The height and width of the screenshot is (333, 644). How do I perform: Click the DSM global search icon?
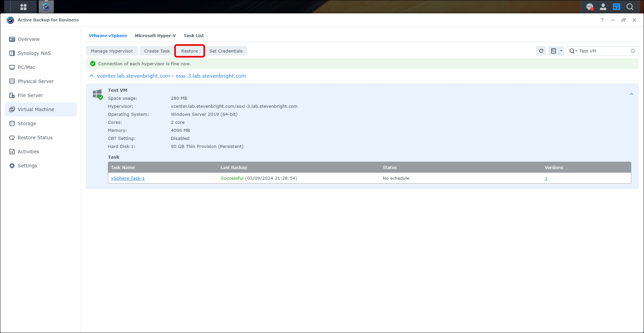point(630,7)
